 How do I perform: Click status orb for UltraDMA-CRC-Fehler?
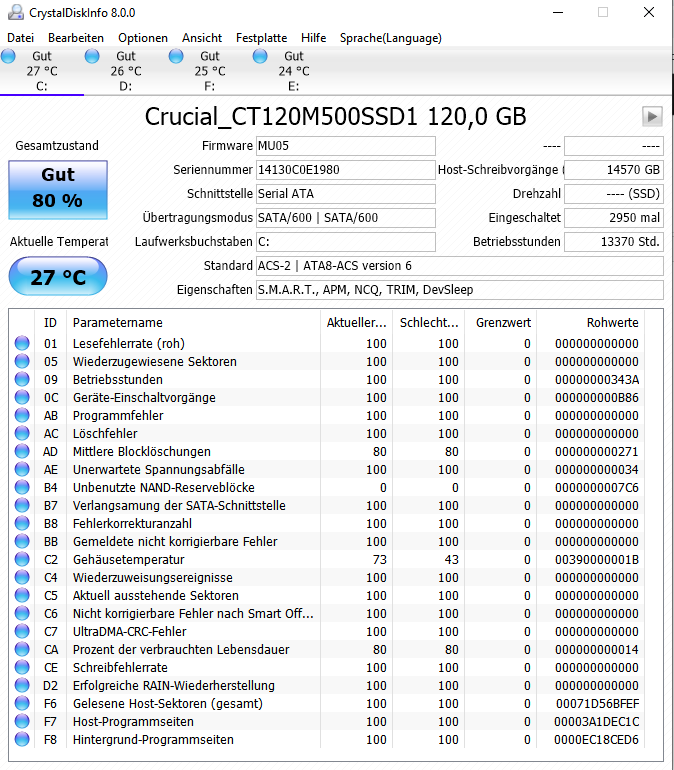(22, 632)
